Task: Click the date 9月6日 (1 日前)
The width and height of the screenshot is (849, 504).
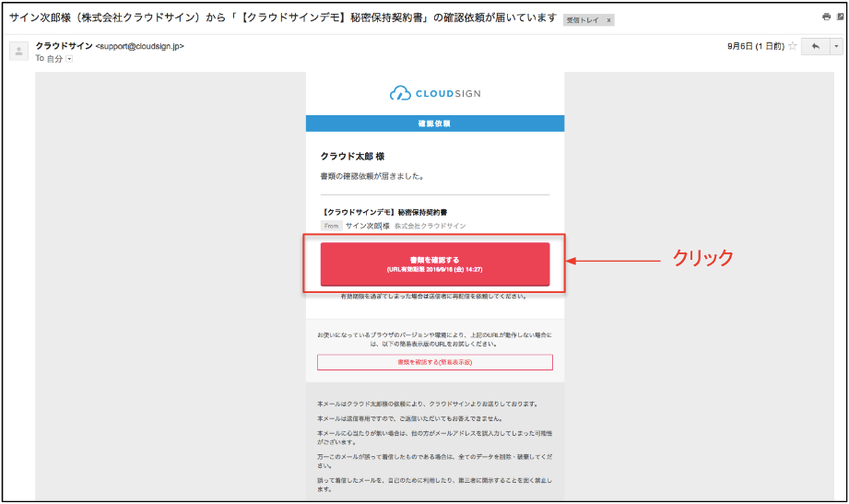Action: point(756,47)
